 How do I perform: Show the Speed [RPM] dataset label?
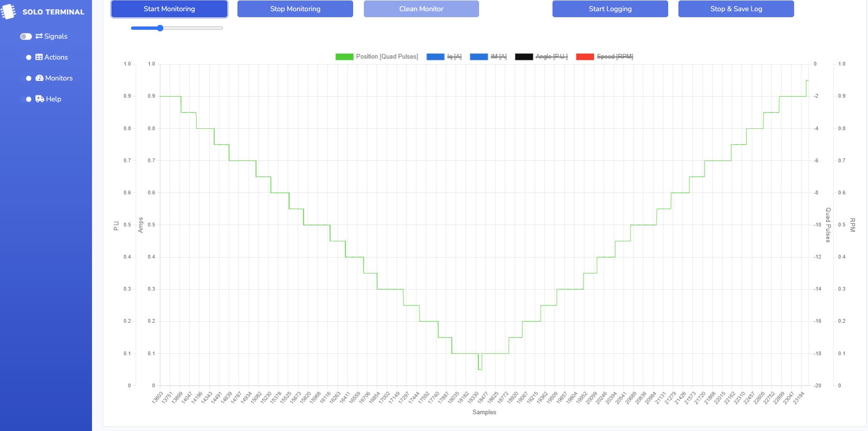coord(615,57)
